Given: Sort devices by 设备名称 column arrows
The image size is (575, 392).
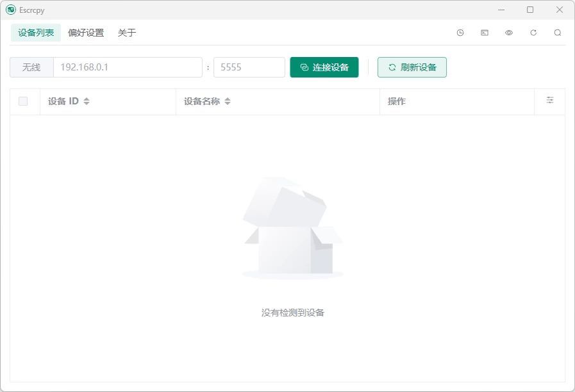Looking at the screenshot, I should click(x=228, y=101).
